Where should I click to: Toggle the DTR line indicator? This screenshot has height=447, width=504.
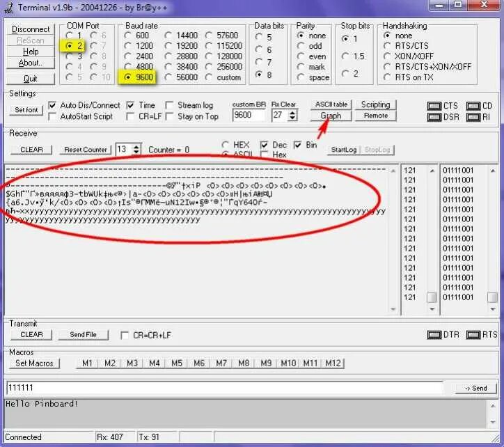(434, 335)
